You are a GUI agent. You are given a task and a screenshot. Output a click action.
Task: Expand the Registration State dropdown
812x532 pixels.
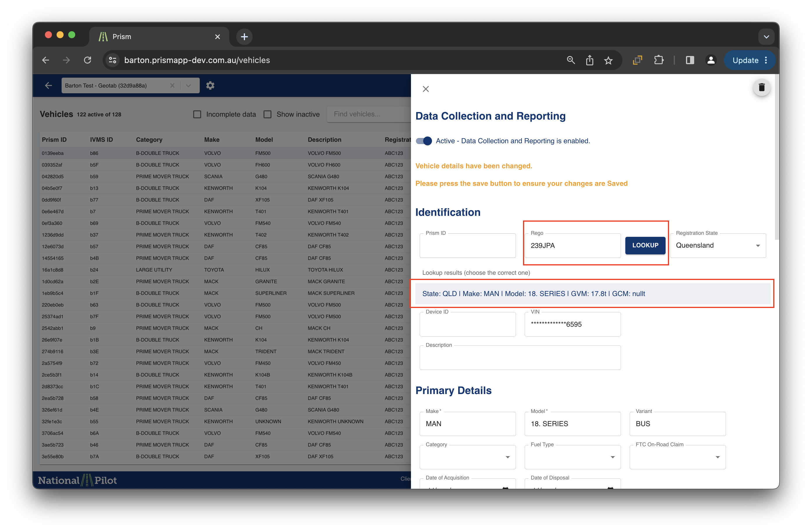pyautogui.click(x=718, y=245)
